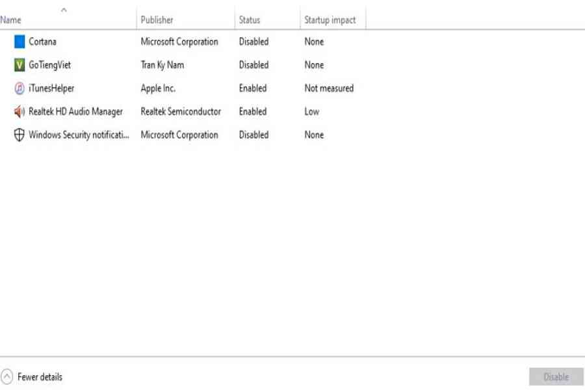The image size is (585, 392).
Task: Click the Realtek Semiconductor publisher cell
Action: click(181, 111)
